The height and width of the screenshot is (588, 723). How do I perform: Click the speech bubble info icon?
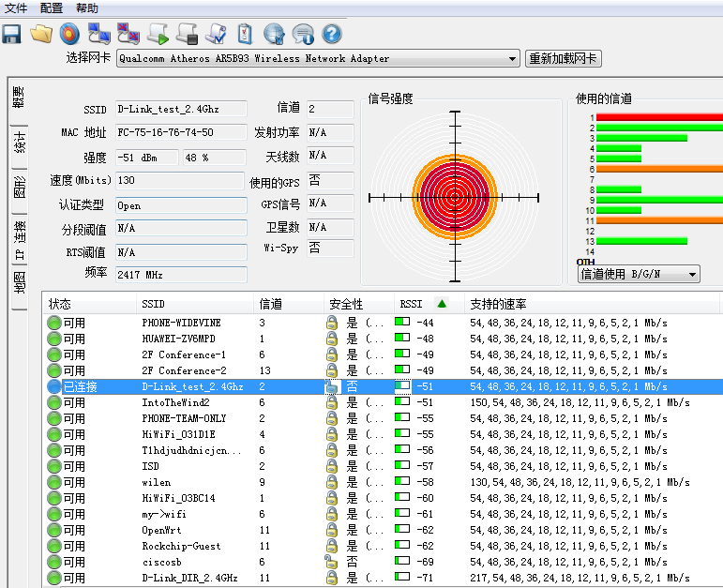303,35
